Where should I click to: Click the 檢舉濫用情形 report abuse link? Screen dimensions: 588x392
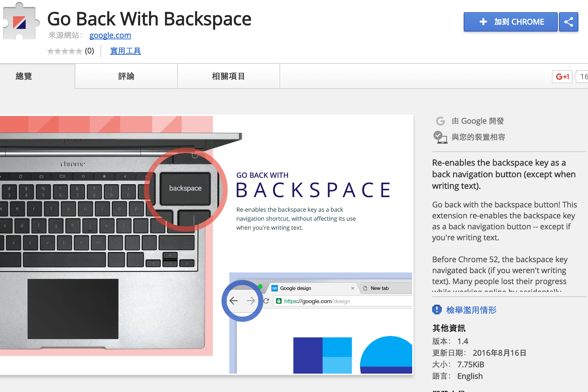471,310
